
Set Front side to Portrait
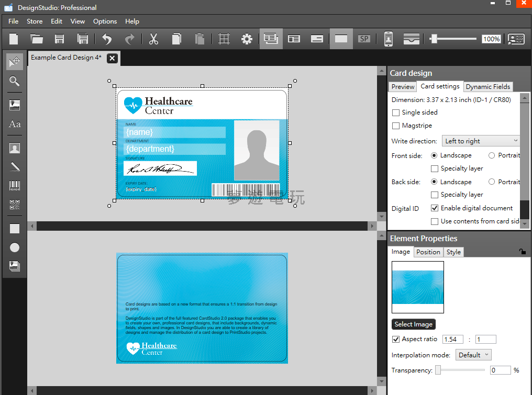[491, 155]
